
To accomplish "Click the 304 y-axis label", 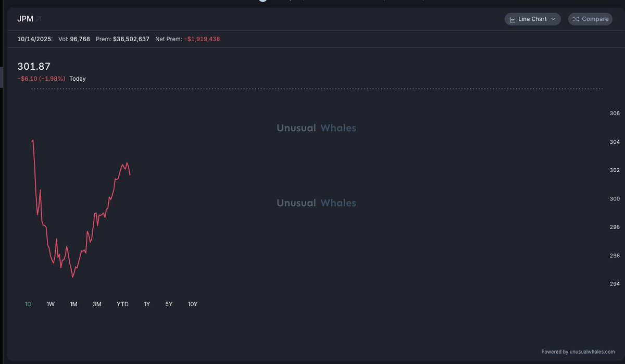I will (615, 142).
